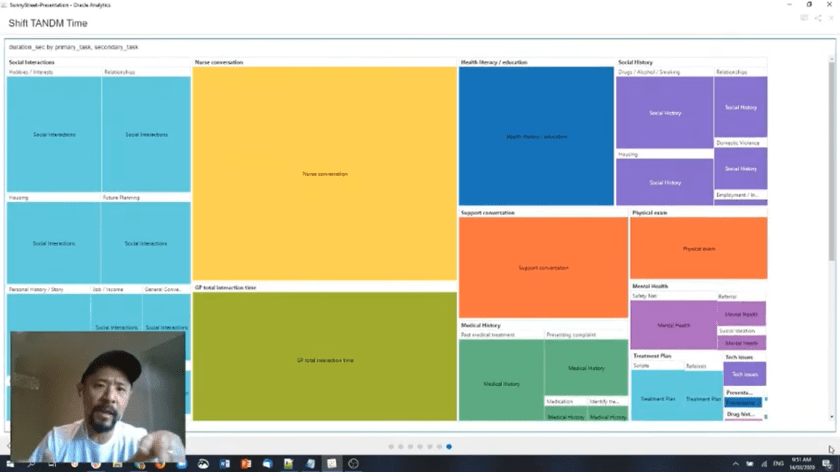Select the last, active page dot
The image size is (840, 472).
(x=449, y=447)
